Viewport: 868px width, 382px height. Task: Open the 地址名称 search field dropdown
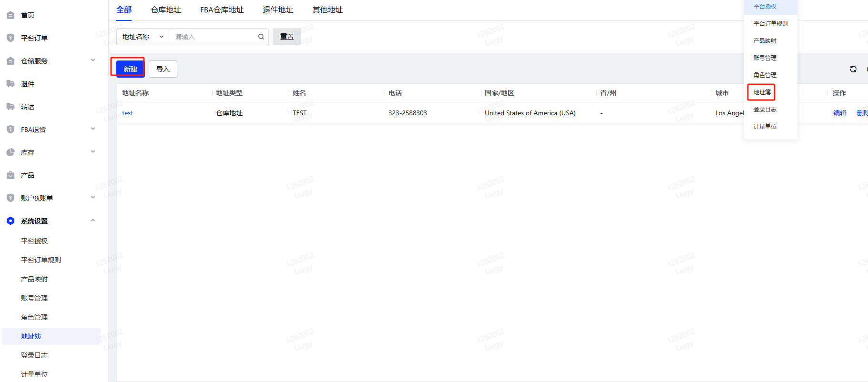[x=143, y=37]
